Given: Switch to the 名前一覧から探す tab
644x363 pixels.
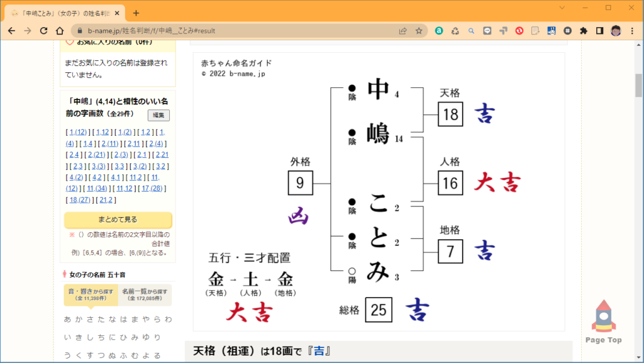Looking at the screenshot, I should [x=144, y=294].
